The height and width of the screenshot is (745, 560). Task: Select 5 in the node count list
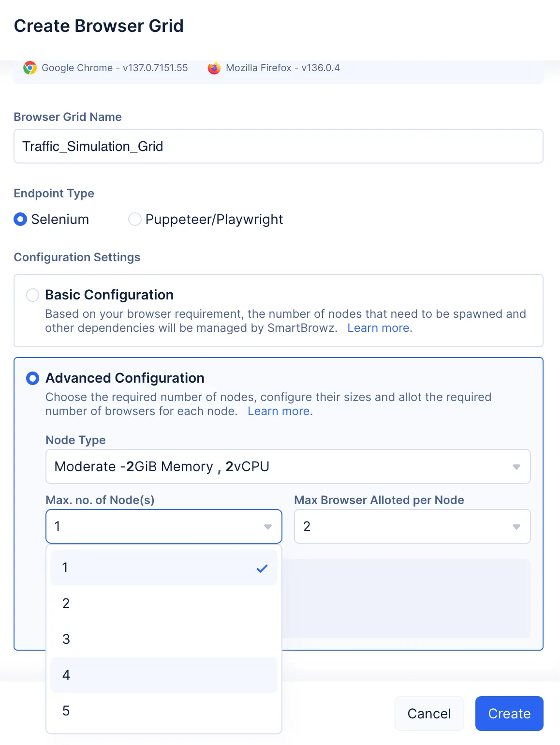click(163, 711)
